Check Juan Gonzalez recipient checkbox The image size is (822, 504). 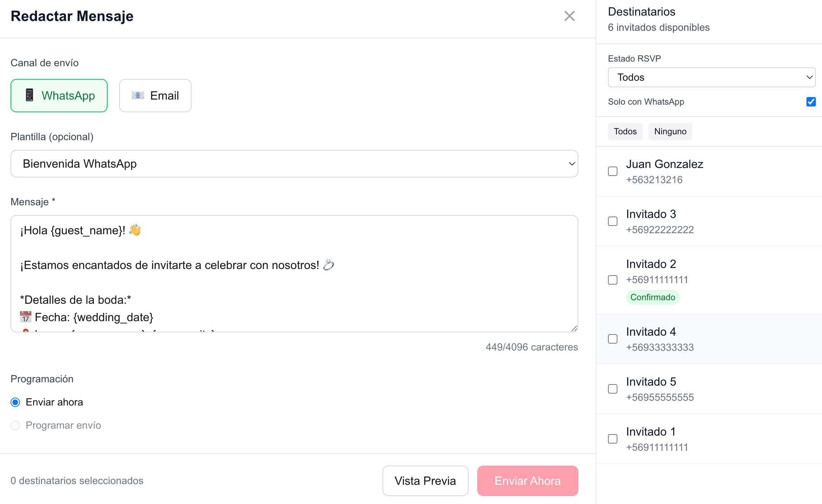[x=613, y=171]
